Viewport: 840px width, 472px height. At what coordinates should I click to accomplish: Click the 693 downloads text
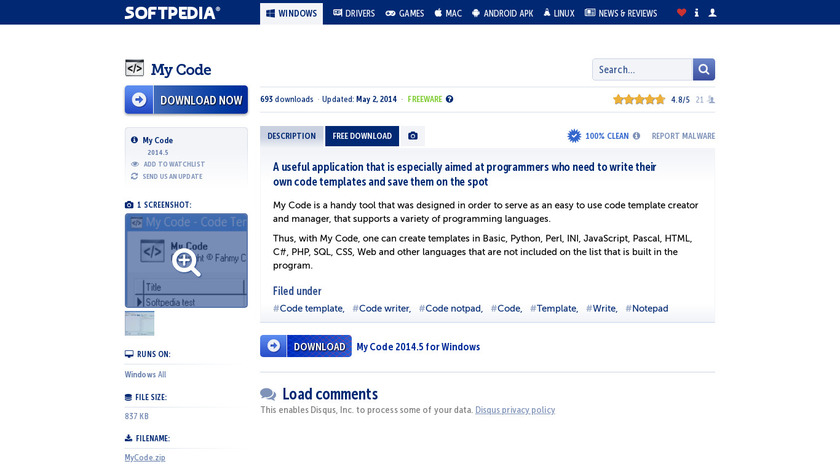tap(287, 99)
